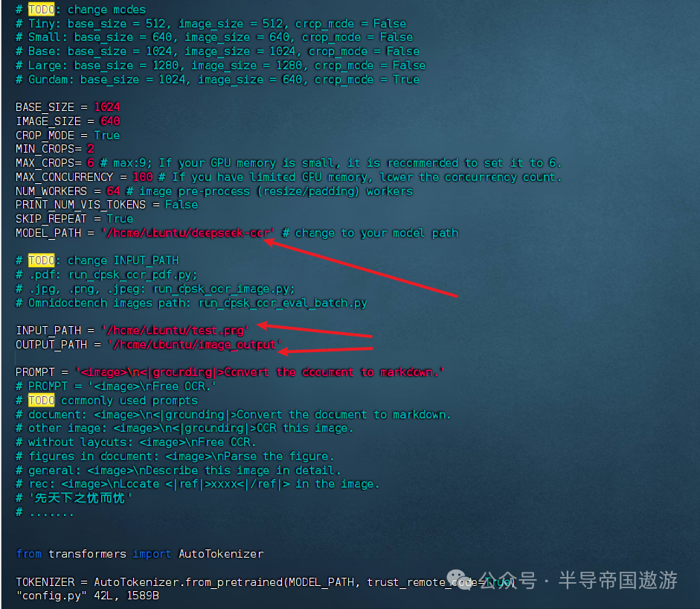Click the '# other image:' prompt comment line
The height and width of the screenshot is (609, 700).
coord(184,428)
